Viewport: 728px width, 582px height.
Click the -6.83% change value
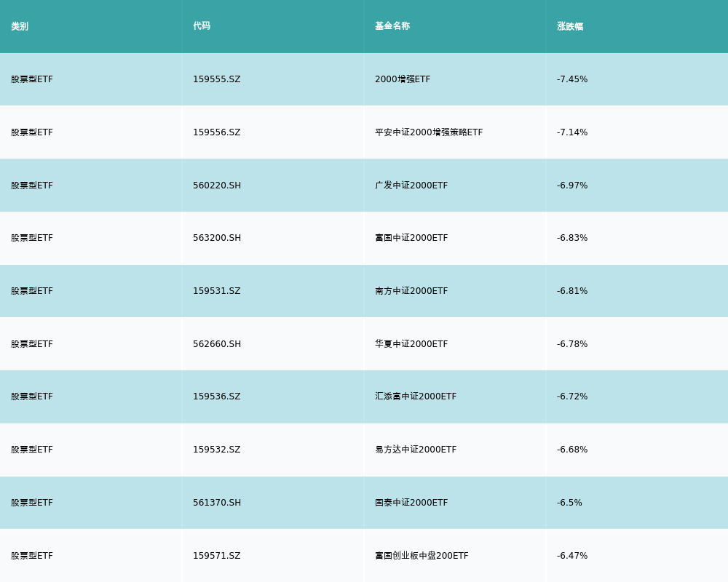coord(572,238)
